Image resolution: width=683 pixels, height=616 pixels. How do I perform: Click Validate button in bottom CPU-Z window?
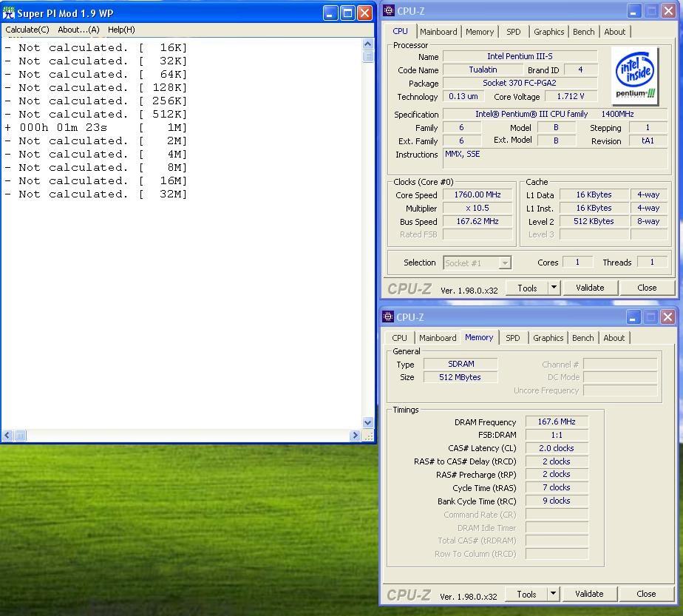pyautogui.click(x=589, y=594)
